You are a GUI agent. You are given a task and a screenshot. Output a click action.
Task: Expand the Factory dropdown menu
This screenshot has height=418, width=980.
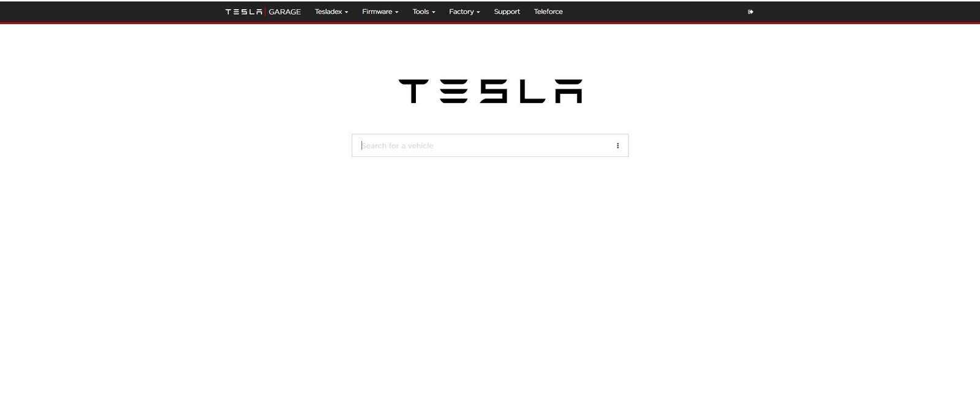[464, 12]
